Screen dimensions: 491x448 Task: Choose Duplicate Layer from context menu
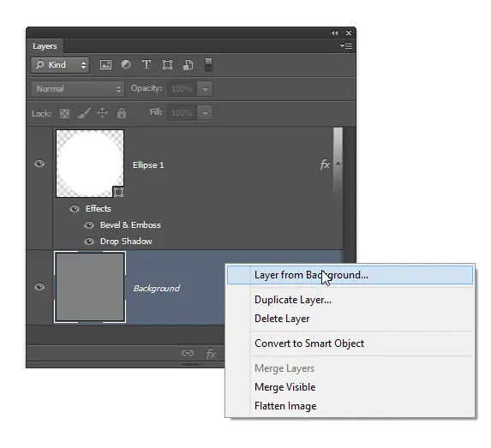point(350,300)
